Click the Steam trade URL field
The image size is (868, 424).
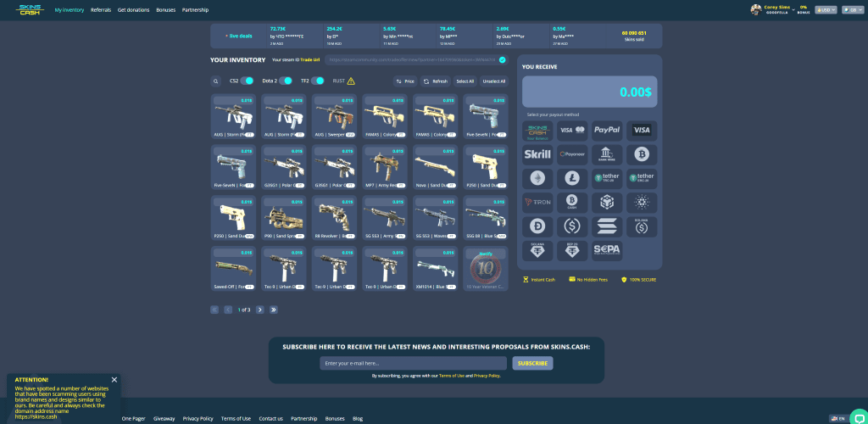pyautogui.click(x=416, y=59)
